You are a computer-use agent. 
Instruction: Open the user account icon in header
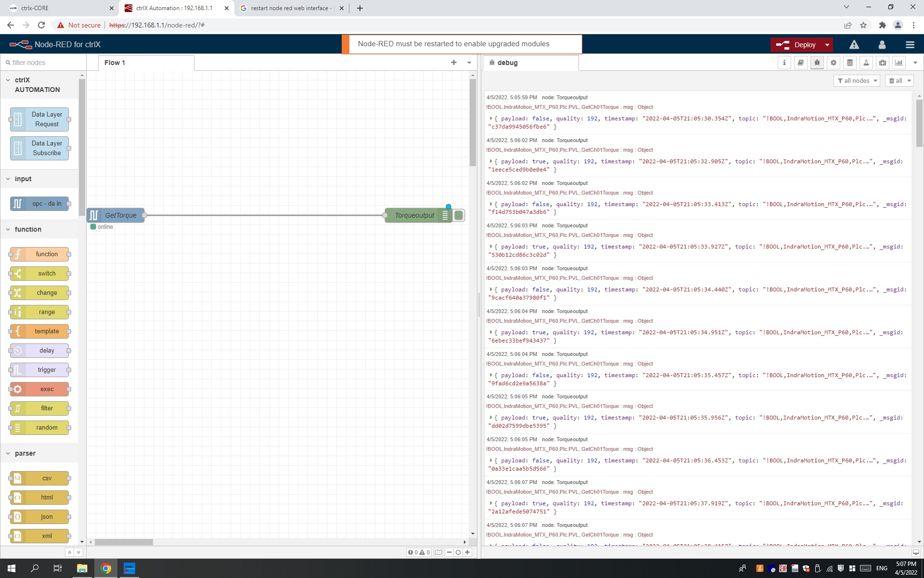pyautogui.click(x=882, y=45)
